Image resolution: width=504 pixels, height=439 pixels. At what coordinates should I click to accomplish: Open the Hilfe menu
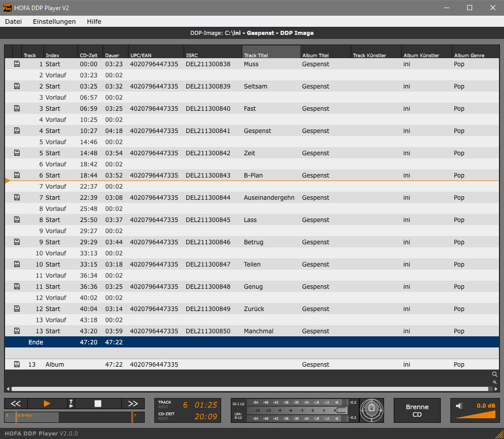[94, 22]
